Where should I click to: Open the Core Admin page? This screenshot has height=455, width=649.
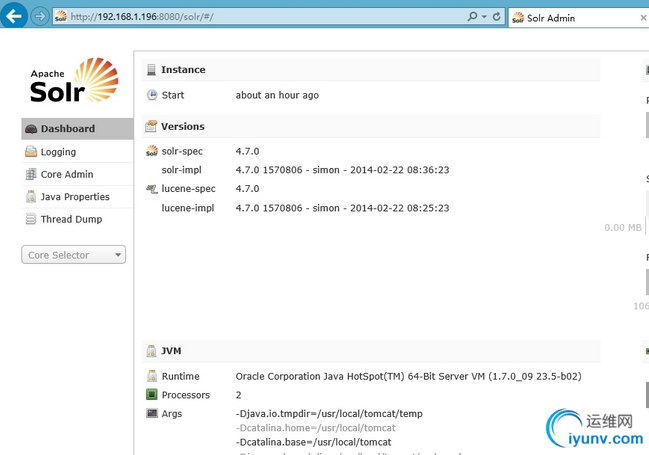77,174
